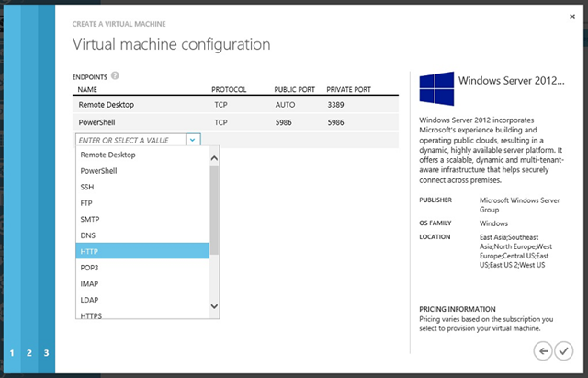Choose LDAP in the endpoint list
This screenshot has width=588, height=378.
[142, 300]
